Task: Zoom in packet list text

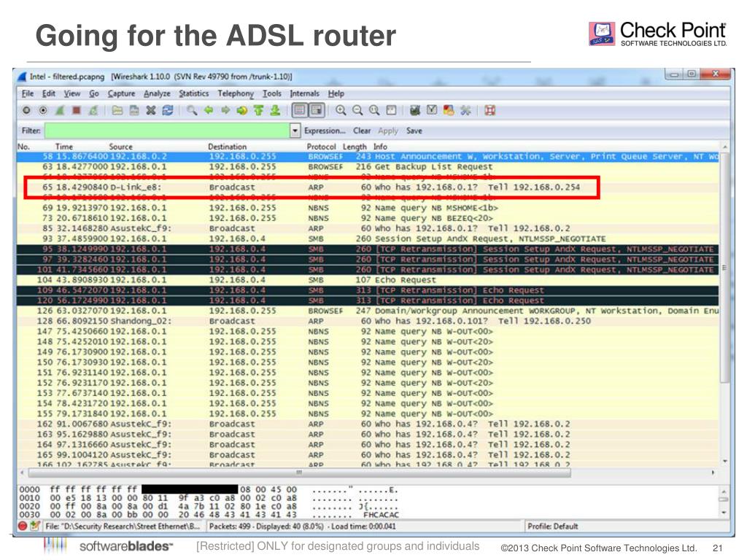Action: 341,111
